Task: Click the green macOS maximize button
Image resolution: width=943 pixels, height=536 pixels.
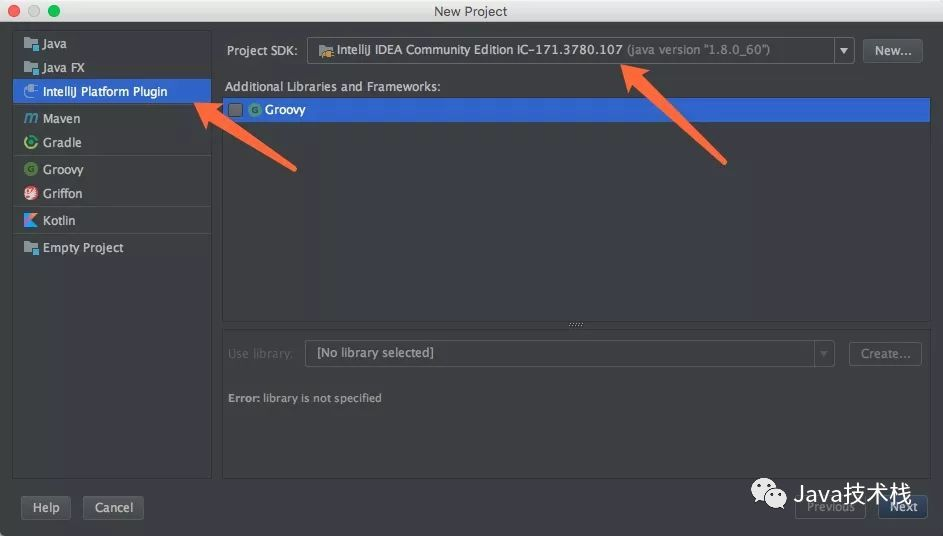Action: point(54,11)
